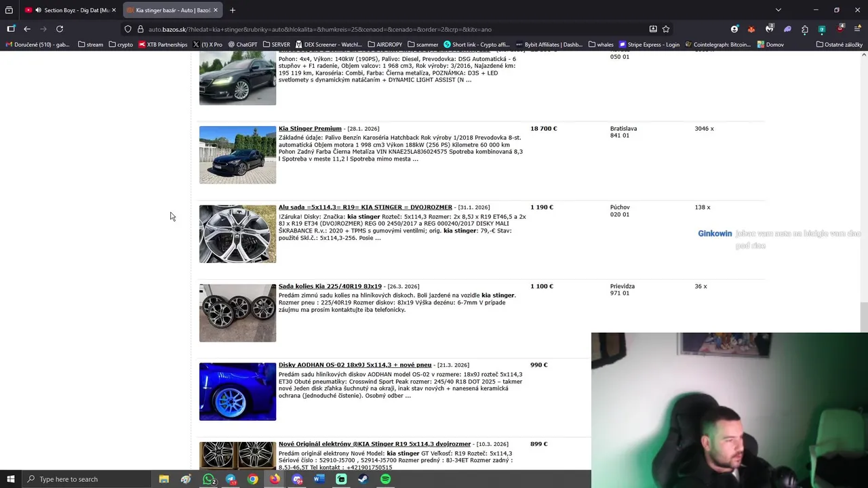Click the four wheels set photo
The height and width of the screenshot is (488, 868).
click(237, 313)
